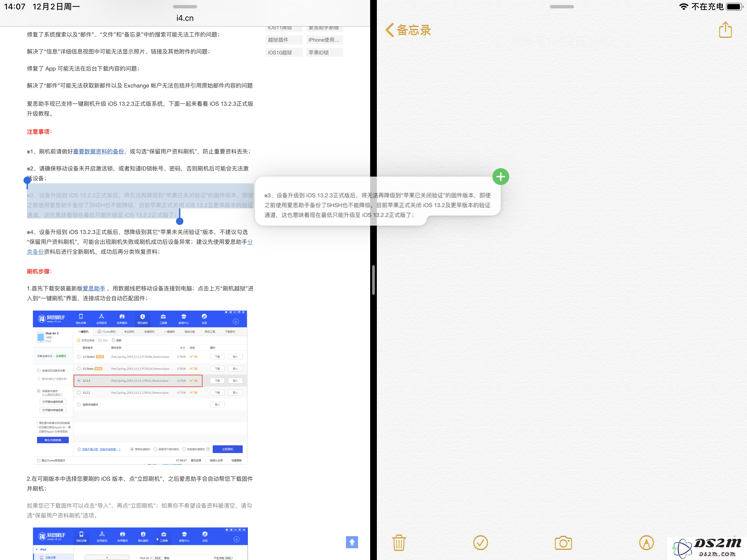Tap the second 爱思助手 screenshot at bottom

(x=140, y=544)
